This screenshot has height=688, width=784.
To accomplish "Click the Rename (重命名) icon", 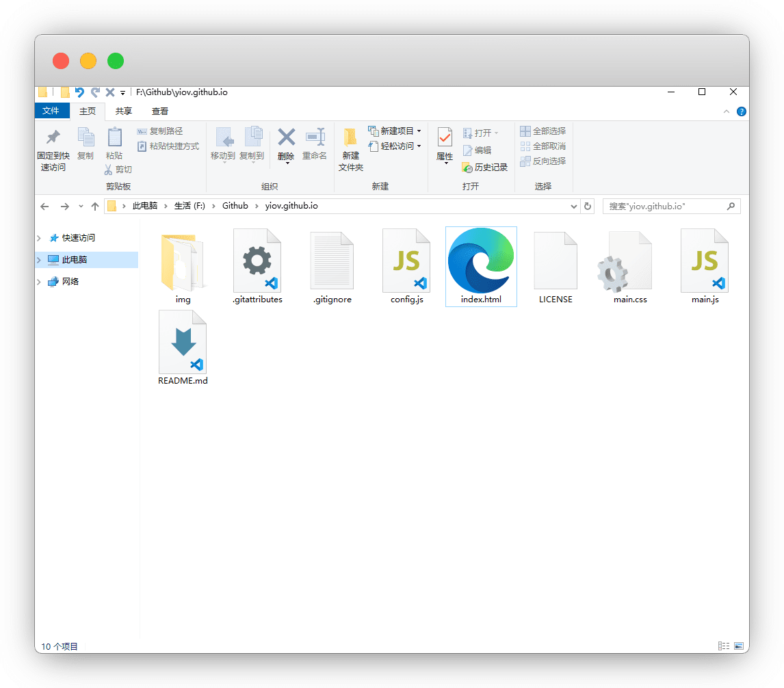I will point(315,139).
